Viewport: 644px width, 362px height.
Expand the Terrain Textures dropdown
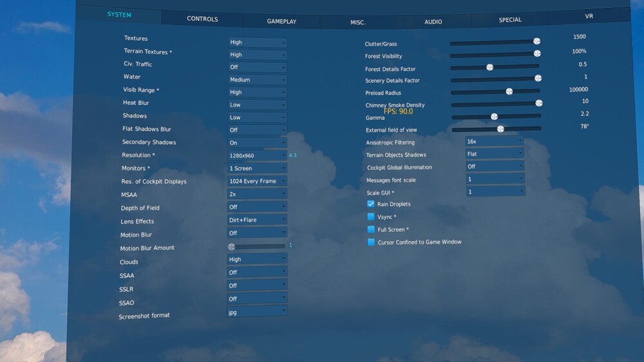click(258, 55)
